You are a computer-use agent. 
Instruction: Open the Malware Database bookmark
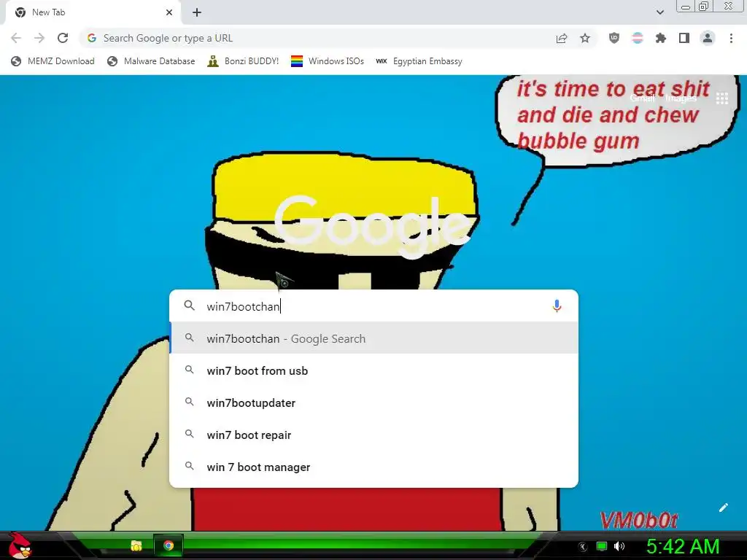point(151,61)
